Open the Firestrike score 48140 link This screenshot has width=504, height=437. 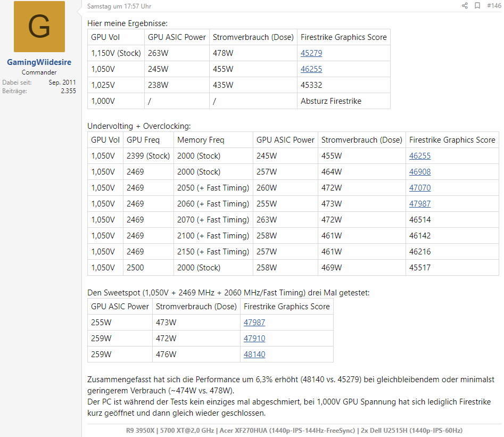pos(254,354)
